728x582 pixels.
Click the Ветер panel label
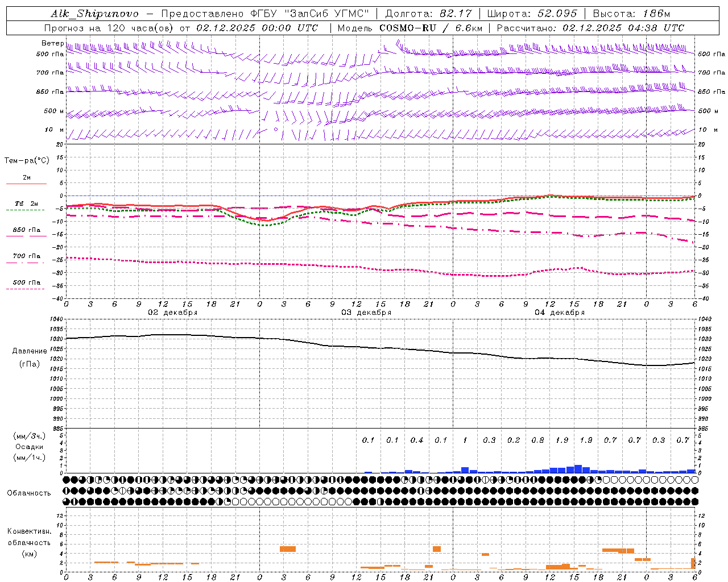[53, 43]
